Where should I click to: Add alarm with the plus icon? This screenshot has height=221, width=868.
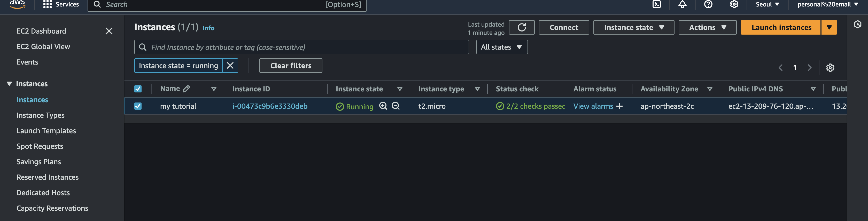point(619,106)
